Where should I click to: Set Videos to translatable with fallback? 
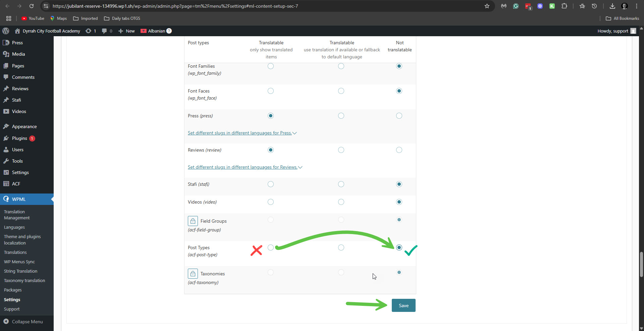(341, 202)
